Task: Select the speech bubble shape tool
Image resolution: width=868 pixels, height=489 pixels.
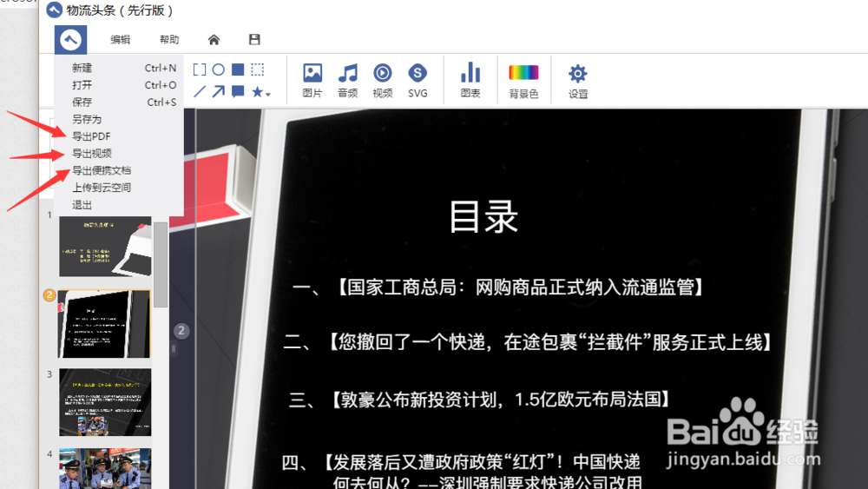Action: 238,91
